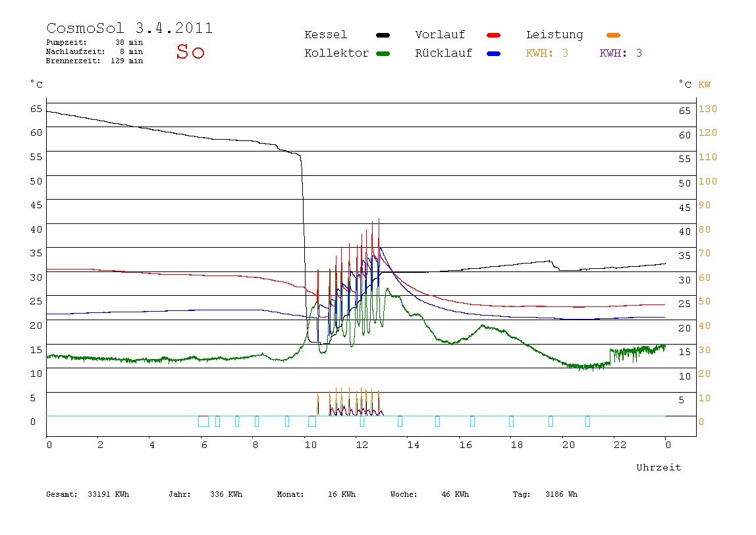Image resolution: width=756 pixels, height=535 pixels.
Task: Click the cyan pump pulse at 6 o'clock
Action: pyautogui.click(x=203, y=421)
